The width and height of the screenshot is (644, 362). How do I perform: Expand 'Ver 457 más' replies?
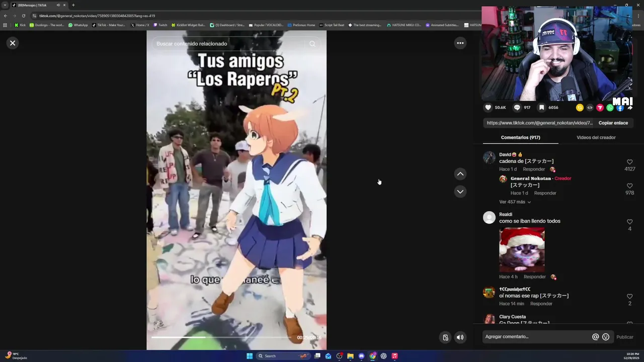coord(515,202)
